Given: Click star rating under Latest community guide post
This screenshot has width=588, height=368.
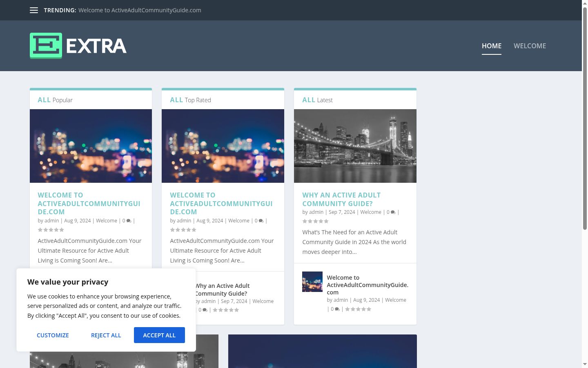Looking at the screenshot, I should point(316,221).
